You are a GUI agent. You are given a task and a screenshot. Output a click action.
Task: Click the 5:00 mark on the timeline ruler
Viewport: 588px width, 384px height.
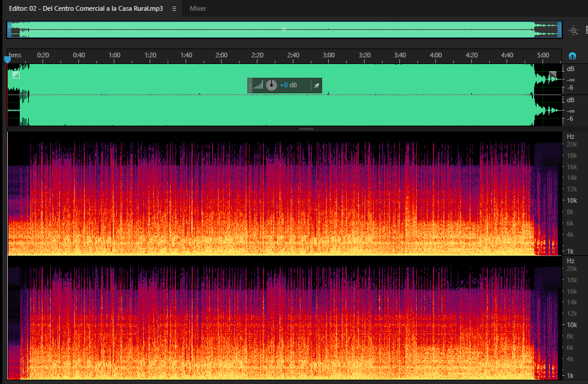(x=543, y=55)
